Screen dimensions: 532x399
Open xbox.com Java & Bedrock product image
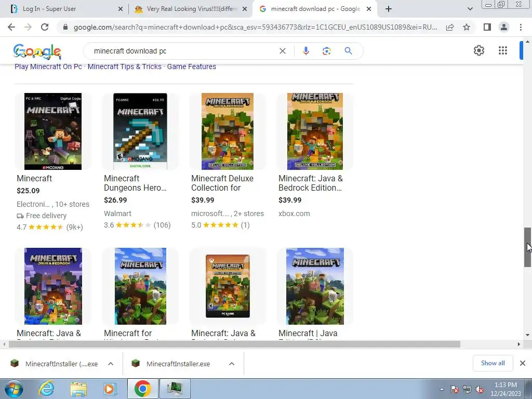tap(315, 131)
